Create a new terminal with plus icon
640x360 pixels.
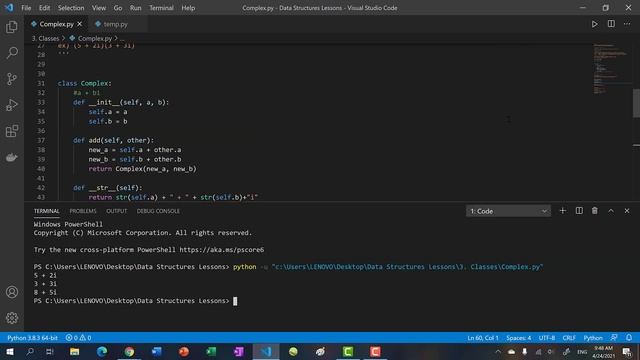pos(562,211)
